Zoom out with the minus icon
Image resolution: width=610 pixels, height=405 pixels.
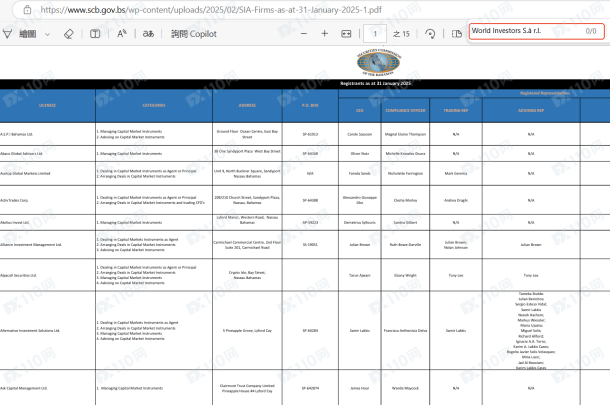point(304,34)
